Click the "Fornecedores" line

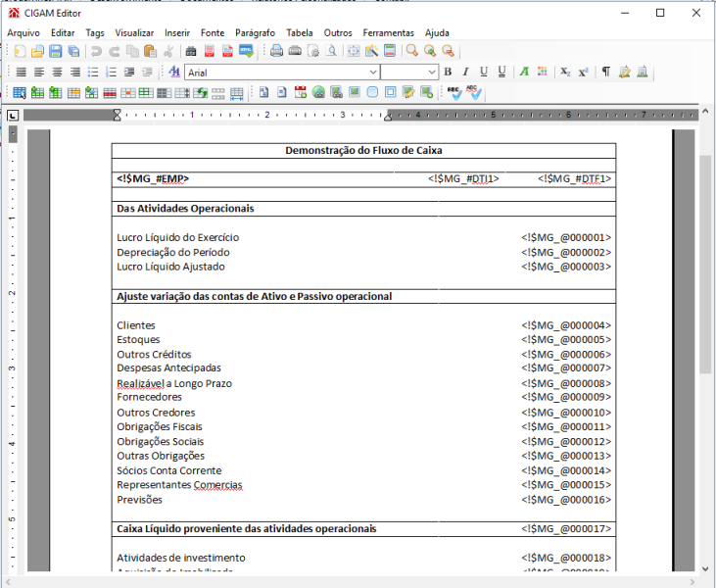point(149,397)
